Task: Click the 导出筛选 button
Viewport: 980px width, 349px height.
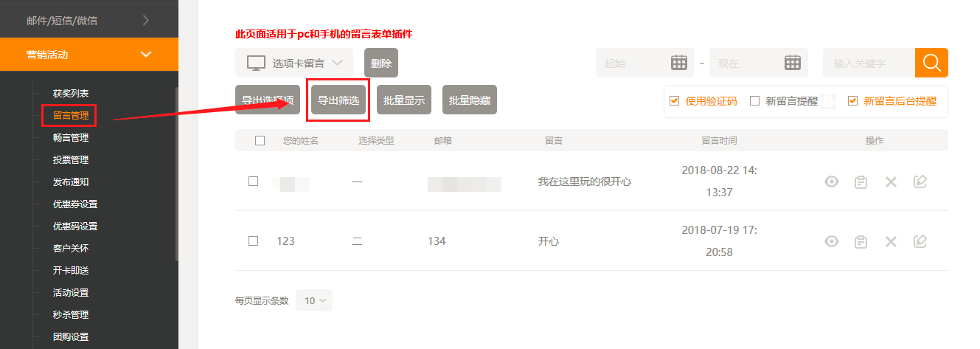Action: pos(338,100)
